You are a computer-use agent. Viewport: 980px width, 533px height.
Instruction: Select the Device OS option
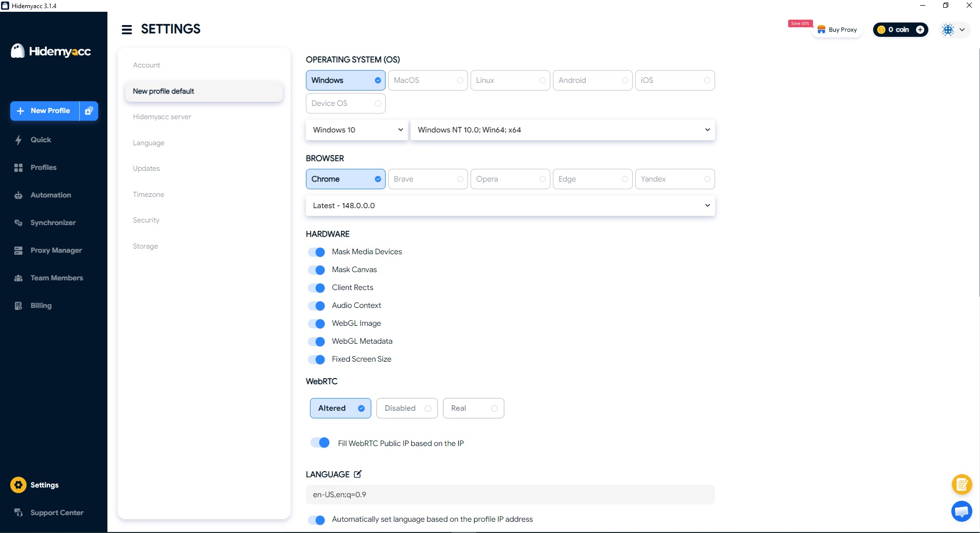click(x=346, y=103)
